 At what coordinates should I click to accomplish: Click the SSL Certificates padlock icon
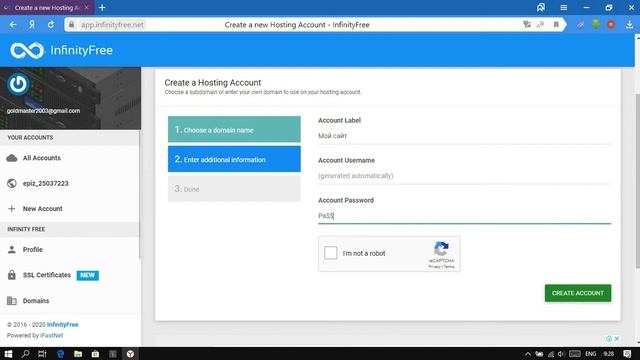click(12, 275)
